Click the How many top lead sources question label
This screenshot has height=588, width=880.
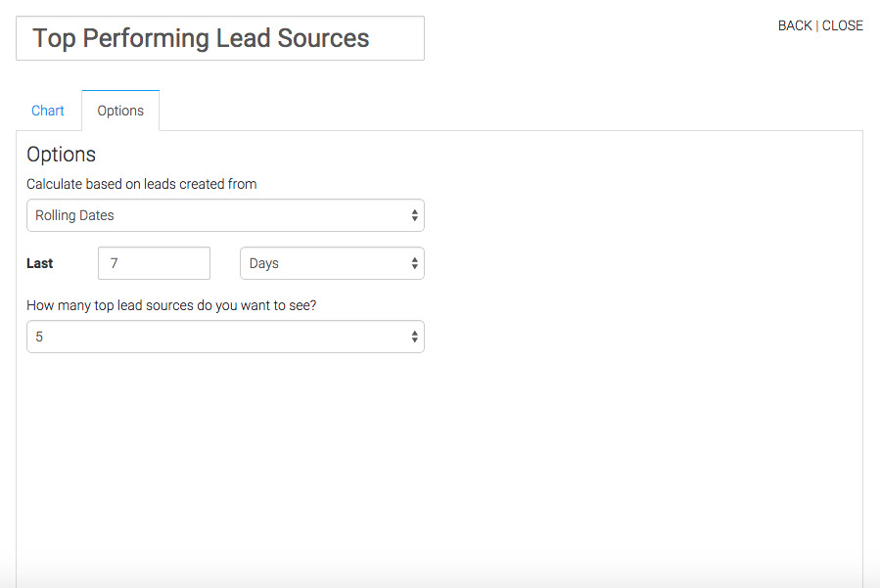(x=171, y=306)
